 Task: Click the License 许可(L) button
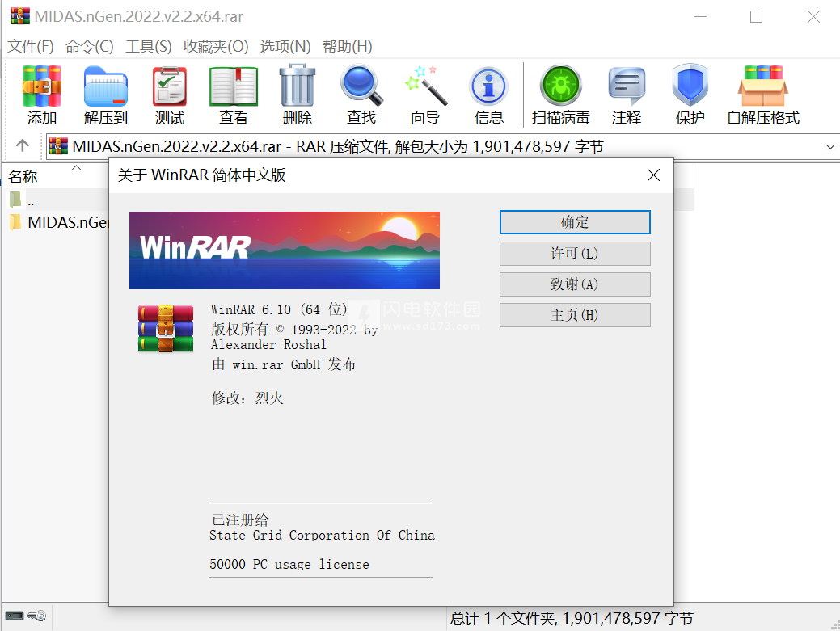click(575, 253)
